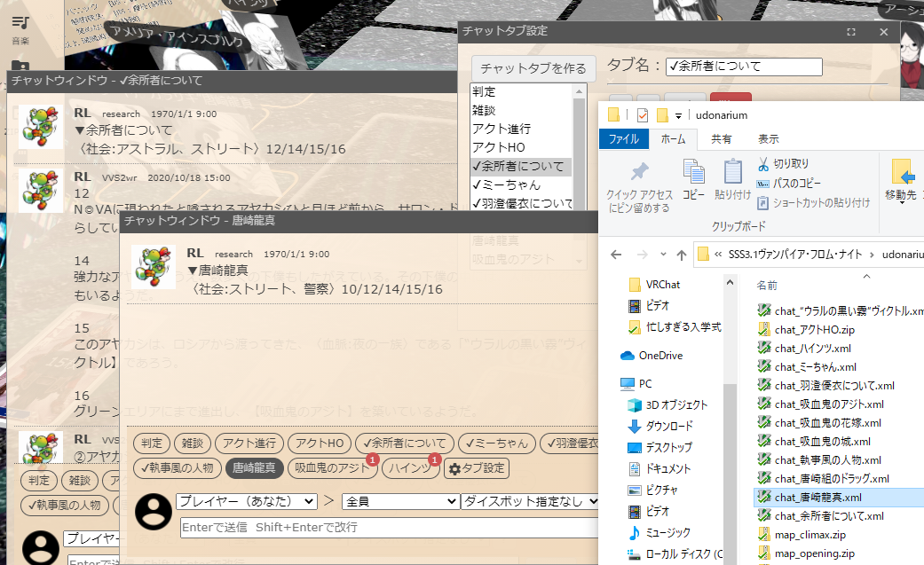
Task: Open ダウンロード in the navigation pane
Action: click(x=660, y=426)
